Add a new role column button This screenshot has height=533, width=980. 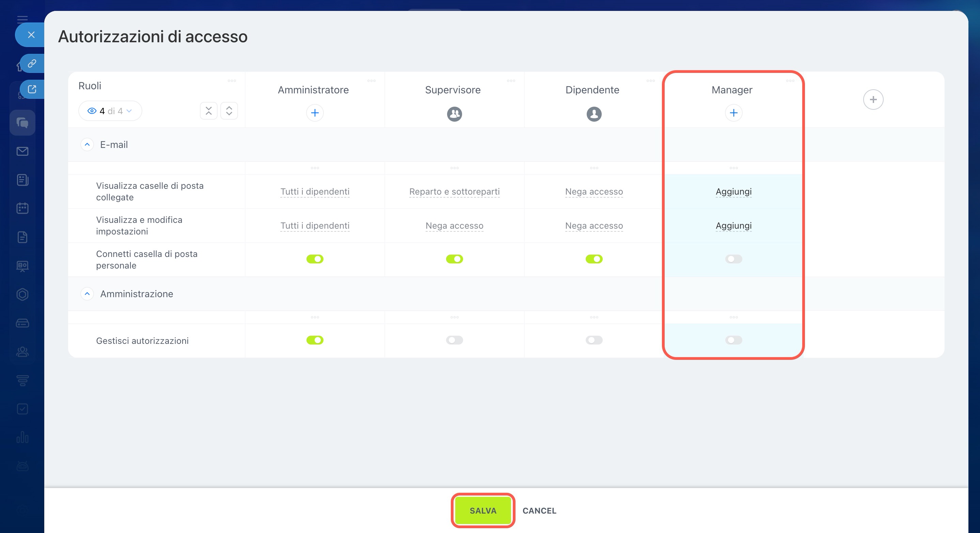[x=873, y=100]
